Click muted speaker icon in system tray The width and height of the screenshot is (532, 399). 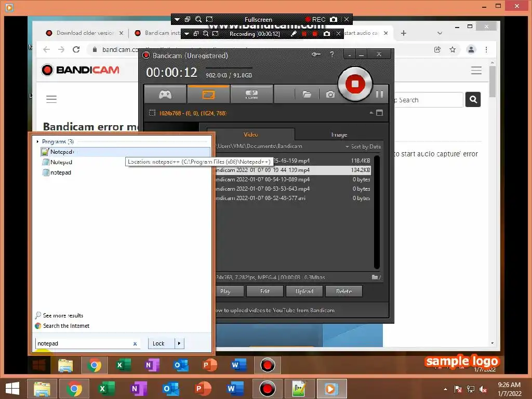[x=483, y=389]
